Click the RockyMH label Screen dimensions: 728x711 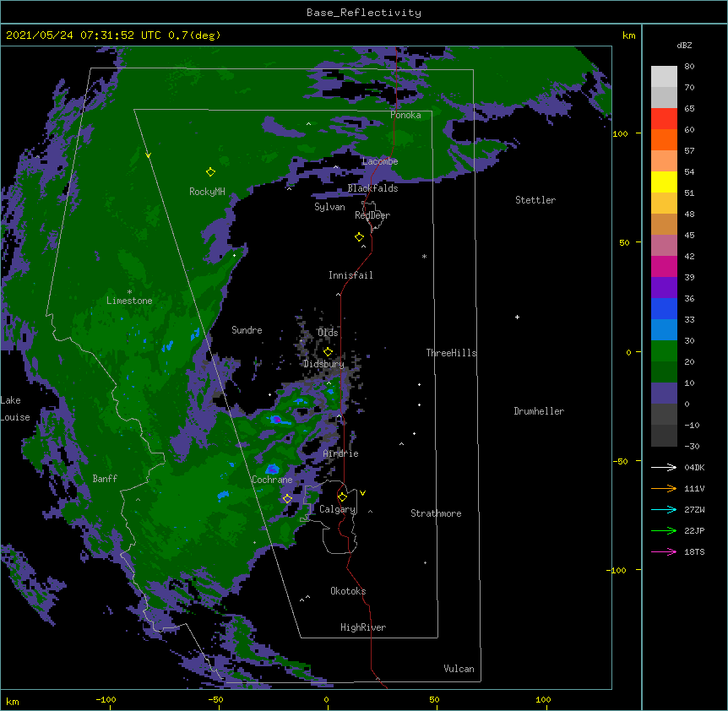(x=207, y=192)
